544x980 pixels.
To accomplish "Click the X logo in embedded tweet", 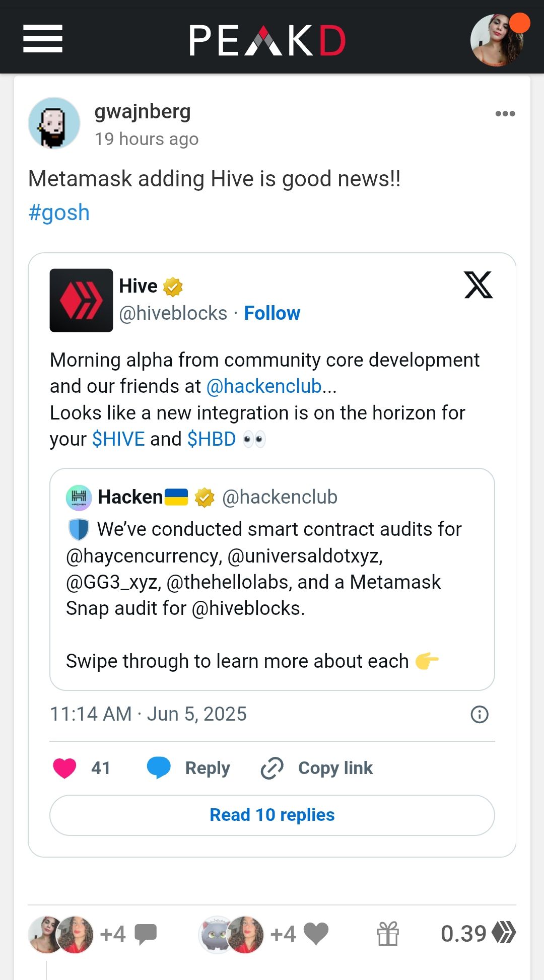I will (478, 285).
